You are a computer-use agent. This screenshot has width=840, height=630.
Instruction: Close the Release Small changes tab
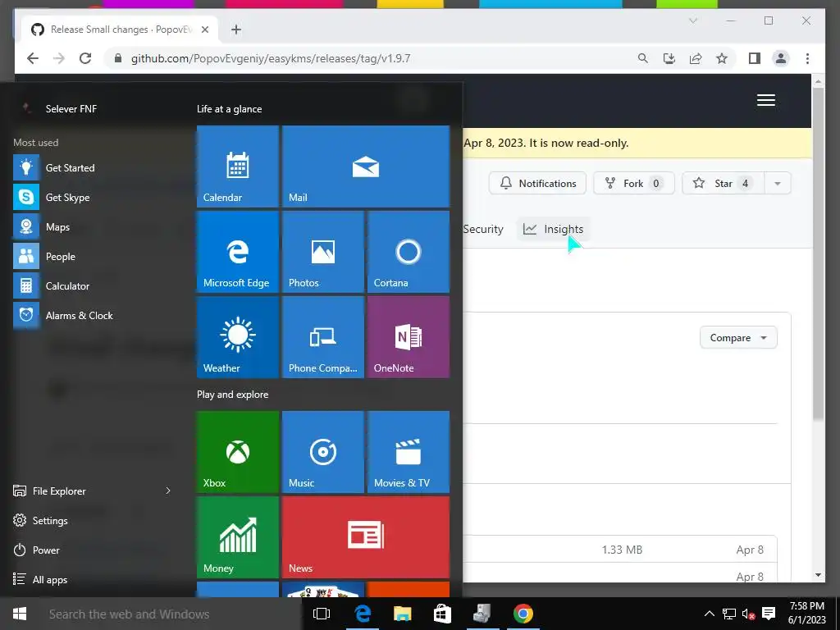(204, 30)
